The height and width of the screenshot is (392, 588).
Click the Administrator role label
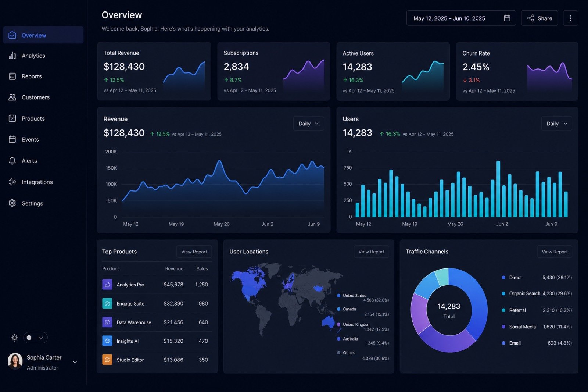click(x=42, y=368)
